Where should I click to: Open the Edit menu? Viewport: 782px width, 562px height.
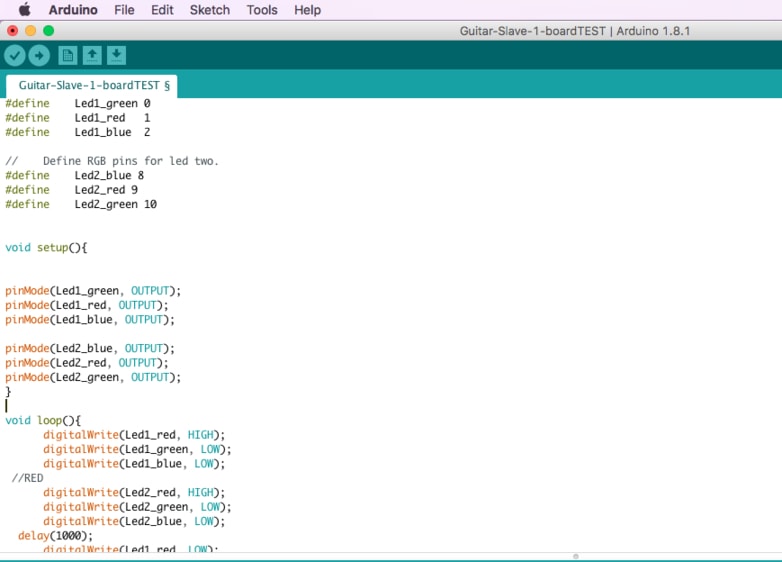tap(162, 10)
